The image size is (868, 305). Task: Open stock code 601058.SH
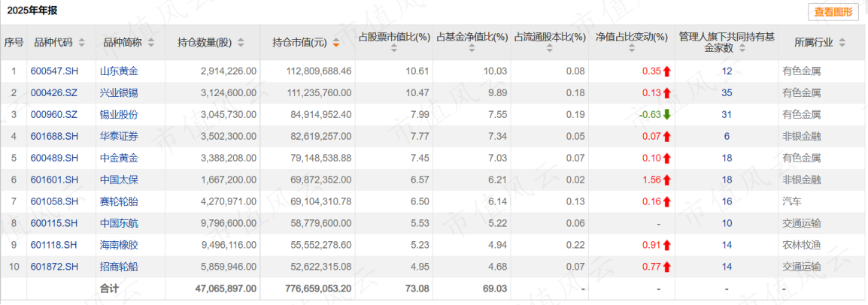[x=54, y=201]
